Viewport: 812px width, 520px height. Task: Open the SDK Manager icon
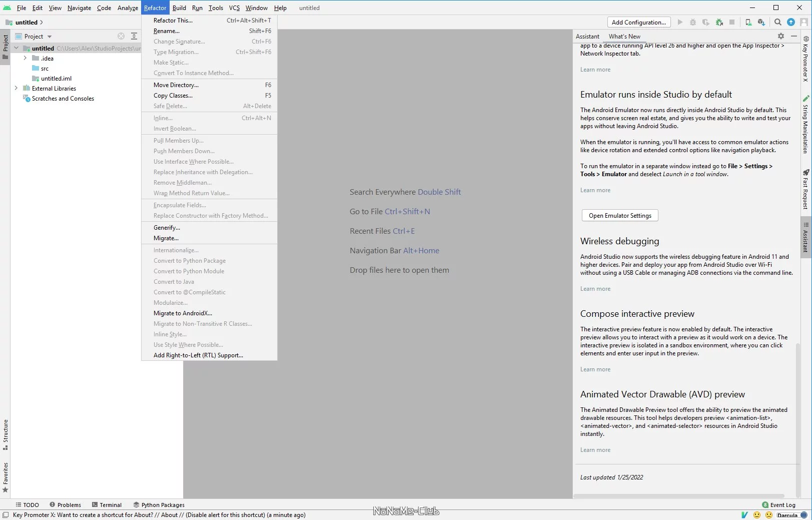(761, 22)
